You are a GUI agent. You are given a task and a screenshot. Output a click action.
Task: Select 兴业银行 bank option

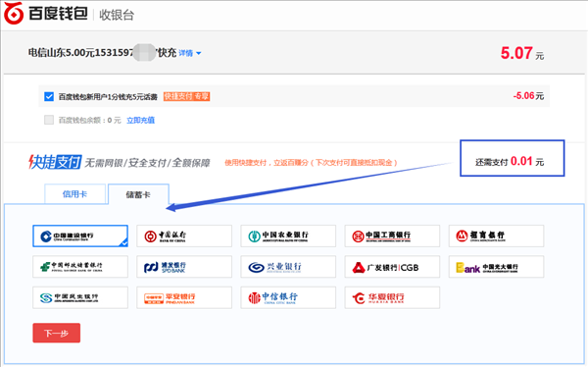point(288,267)
